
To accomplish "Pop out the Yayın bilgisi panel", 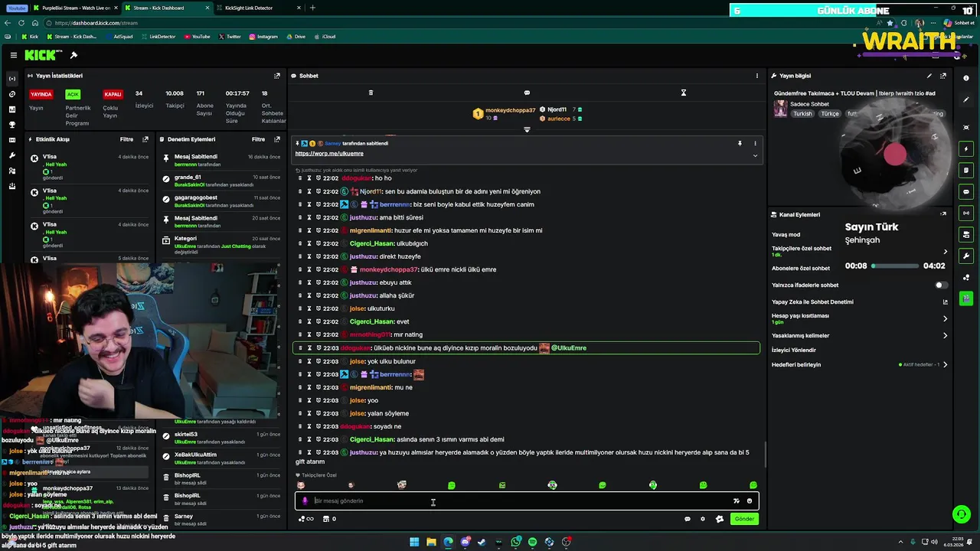I will (943, 76).
